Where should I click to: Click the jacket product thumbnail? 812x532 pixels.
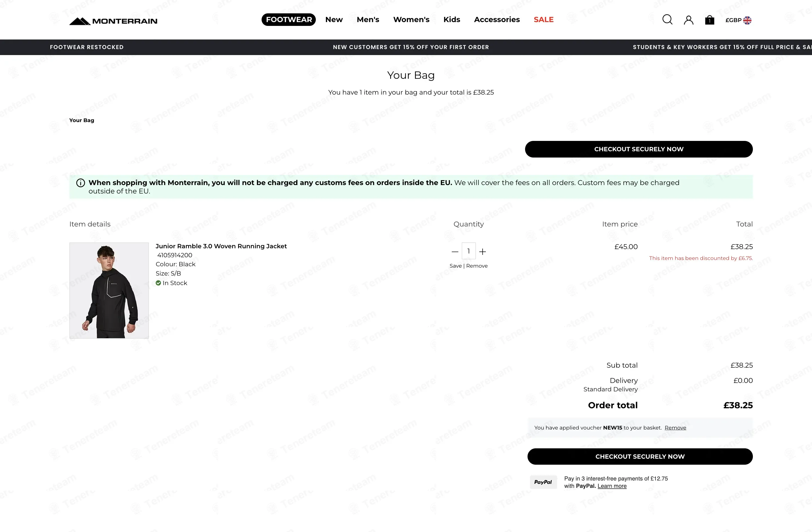pyautogui.click(x=109, y=291)
